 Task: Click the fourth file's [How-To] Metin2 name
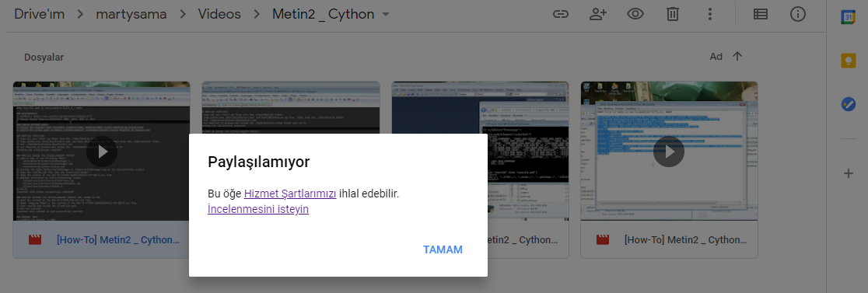pos(686,240)
